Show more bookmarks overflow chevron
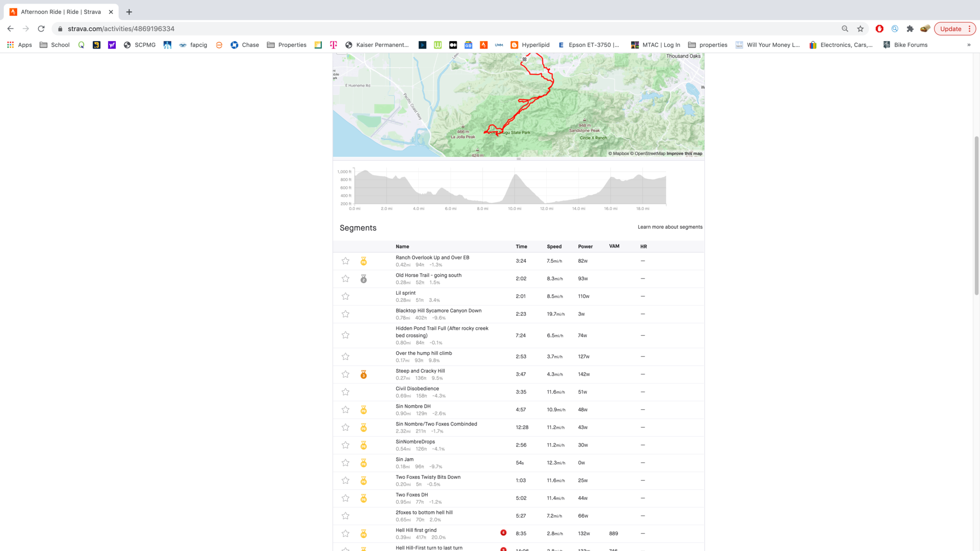The image size is (980, 551). tap(969, 45)
